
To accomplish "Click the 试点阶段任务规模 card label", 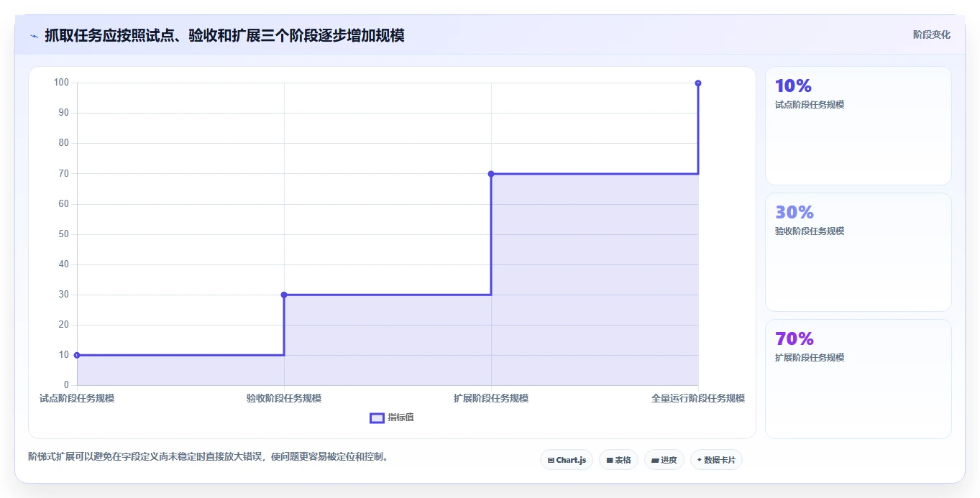I will click(x=810, y=105).
